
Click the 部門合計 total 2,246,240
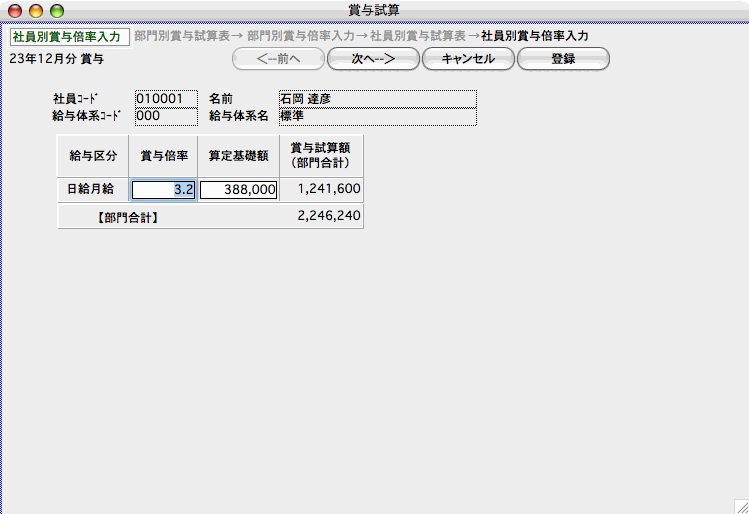point(322,215)
